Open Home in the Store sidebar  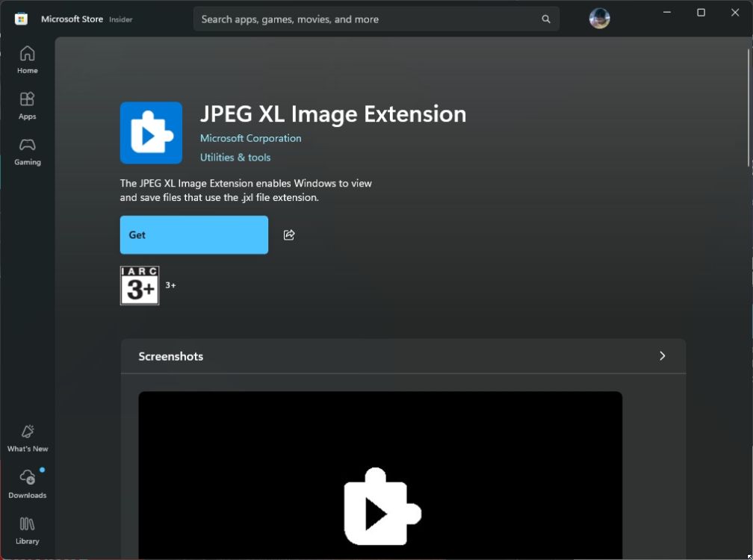27,60
